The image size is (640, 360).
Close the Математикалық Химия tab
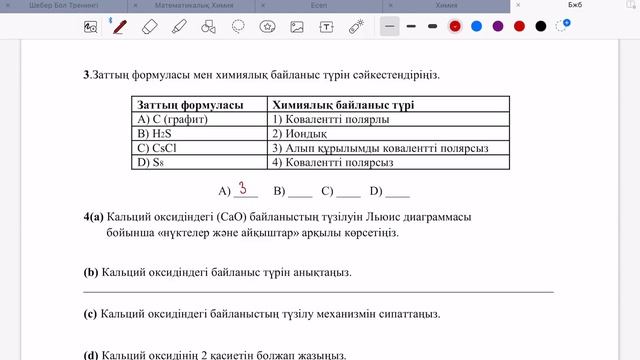click(x=136, y=5)
